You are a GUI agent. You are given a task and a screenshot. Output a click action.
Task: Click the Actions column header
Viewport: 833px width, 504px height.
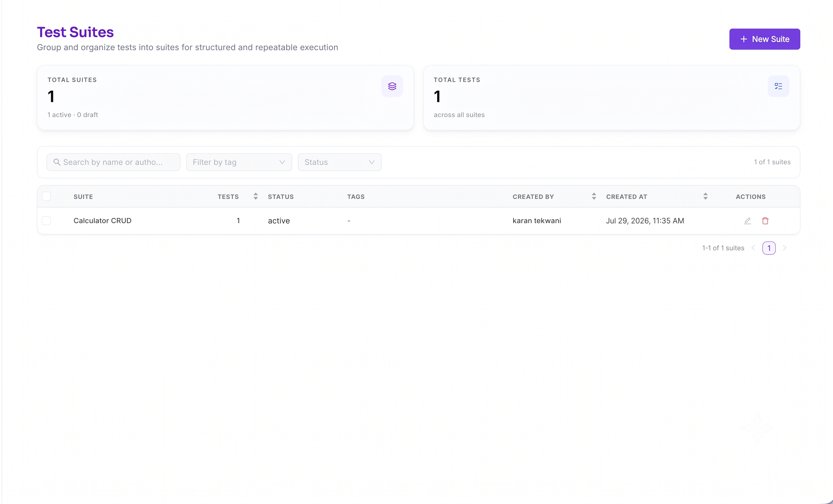pyautogui.click(x=751, y=197)
